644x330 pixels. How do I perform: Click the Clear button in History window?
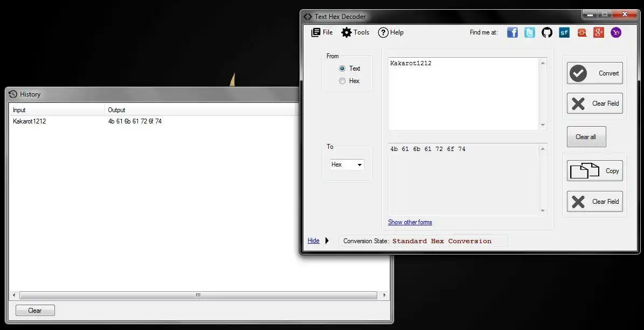35,310
